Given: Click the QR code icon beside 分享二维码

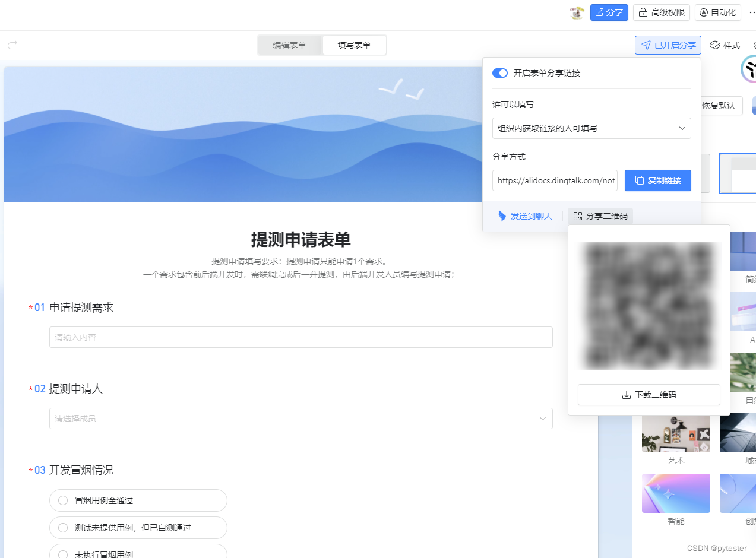Looking at the screenshot, I should [577, 216].
